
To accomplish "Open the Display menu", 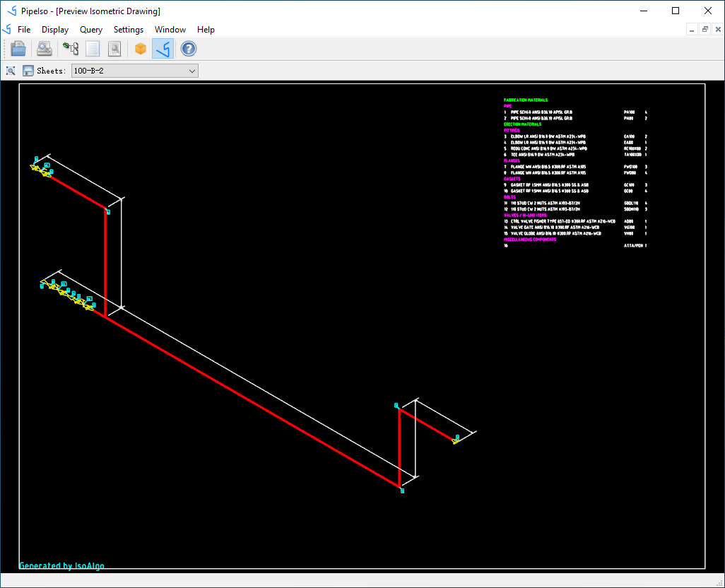I will (x=55, y=30).
